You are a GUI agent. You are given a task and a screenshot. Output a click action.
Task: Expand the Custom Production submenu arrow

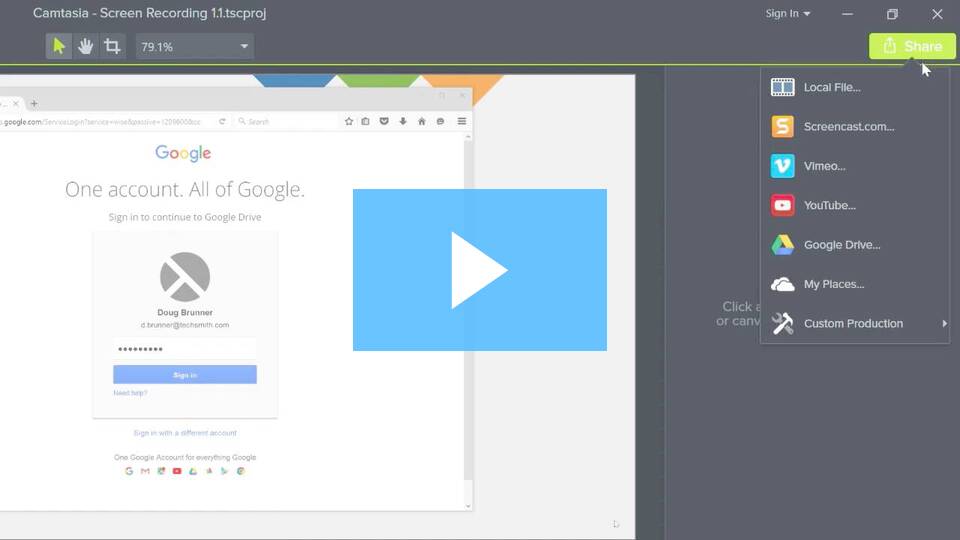tap(944, 323)
